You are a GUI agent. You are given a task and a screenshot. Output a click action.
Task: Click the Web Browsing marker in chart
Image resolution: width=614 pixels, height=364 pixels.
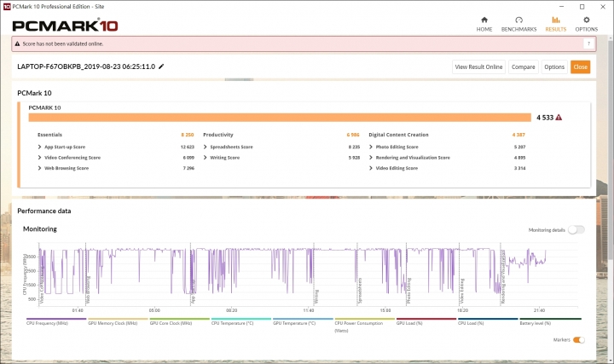click(x=88, y=291)
